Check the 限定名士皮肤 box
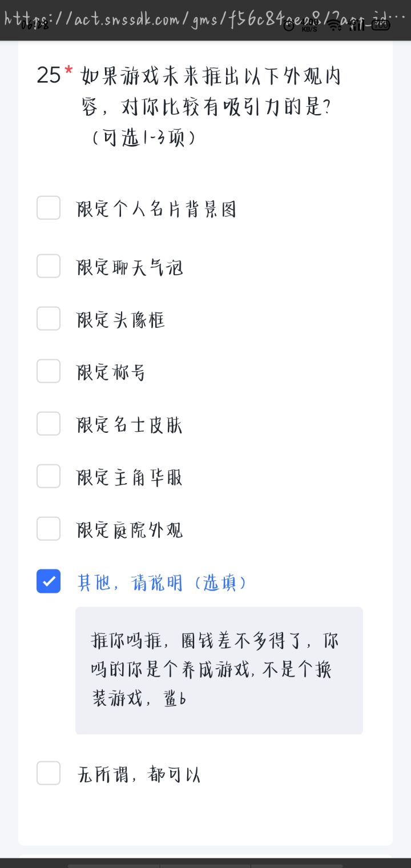The width and height of the screenshot is (411, 868). pyautogui.click(x=49, y=424)
